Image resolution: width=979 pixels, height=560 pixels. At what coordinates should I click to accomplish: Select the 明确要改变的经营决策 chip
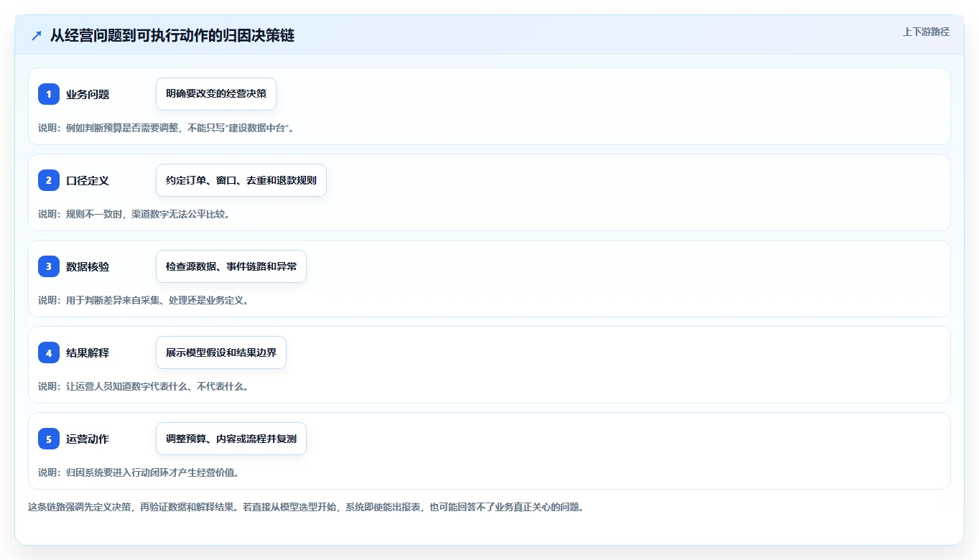pos(216,94)
